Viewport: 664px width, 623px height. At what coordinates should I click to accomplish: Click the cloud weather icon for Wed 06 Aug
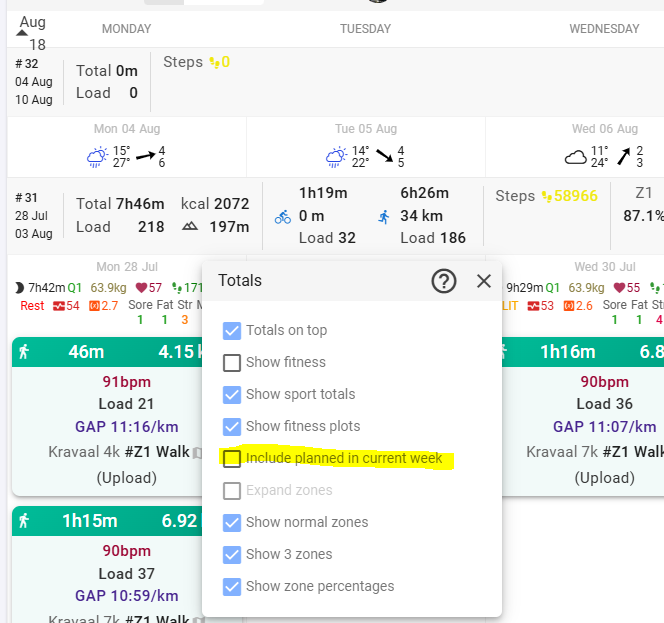[x=577, y=157]
